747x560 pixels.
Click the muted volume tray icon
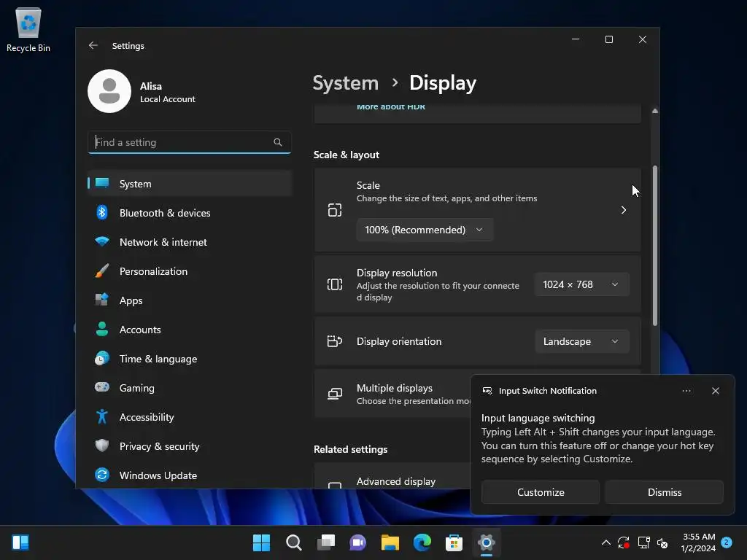point(662,542)
